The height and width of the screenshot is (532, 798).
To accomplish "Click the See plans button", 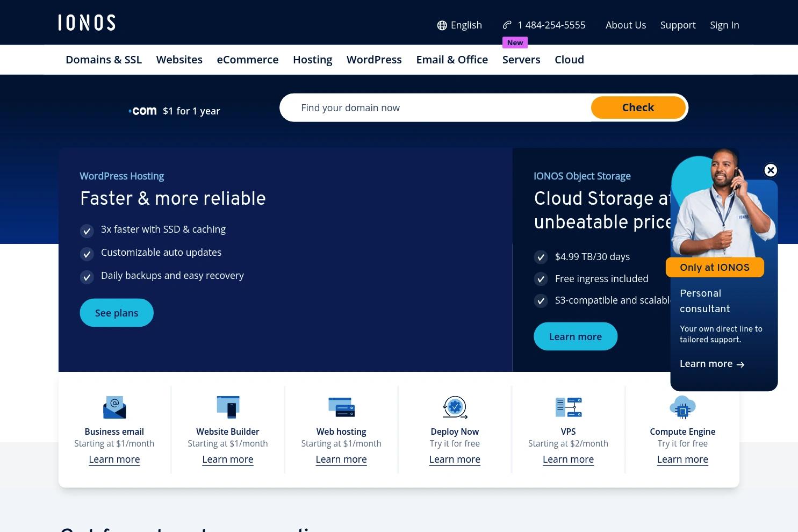I will pos(117,313).
